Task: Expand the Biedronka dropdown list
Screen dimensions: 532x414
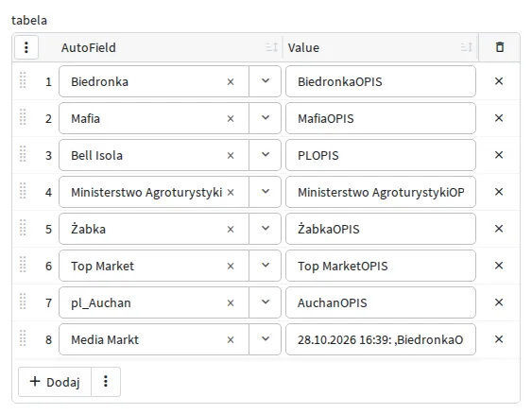Action: click(x=266, y=81)
